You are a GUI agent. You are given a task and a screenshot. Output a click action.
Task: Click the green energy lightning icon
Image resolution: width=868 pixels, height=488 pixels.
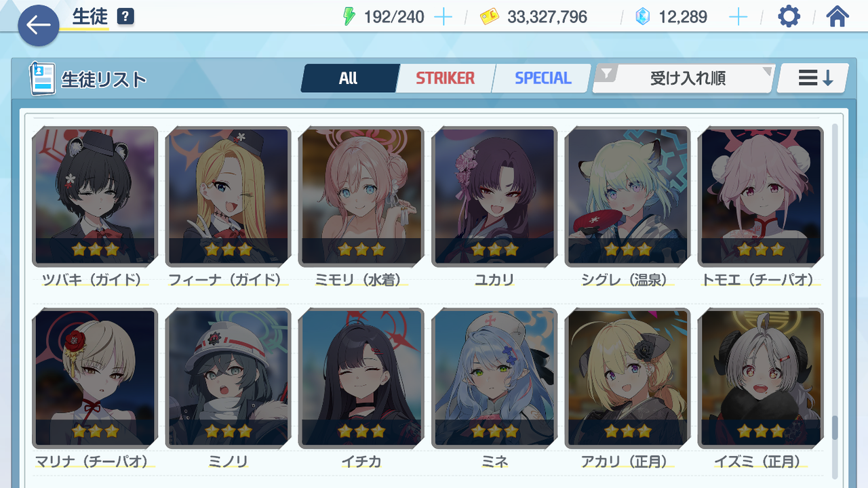tap(349, 17)
